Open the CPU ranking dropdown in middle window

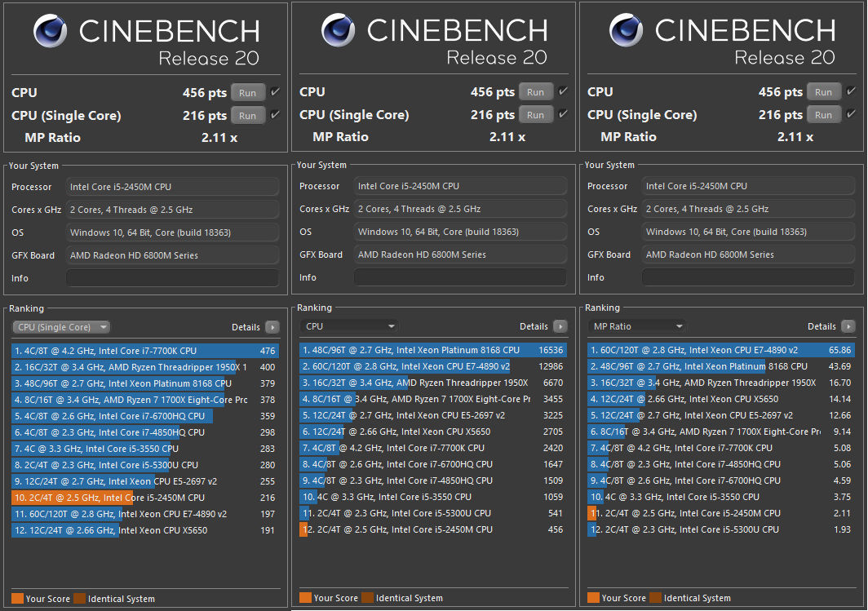349,325
